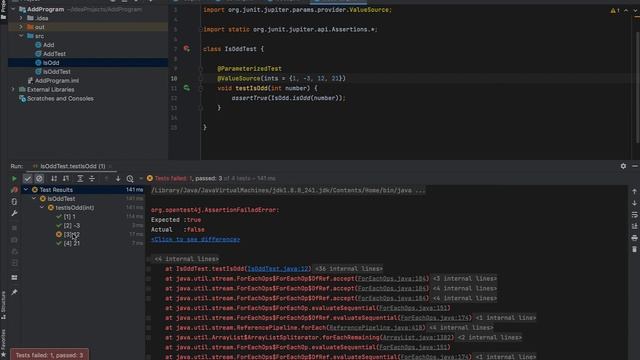Open the ArrayList.java:1382 link
The height and width of the screenshot is (360, 640).
417,338
